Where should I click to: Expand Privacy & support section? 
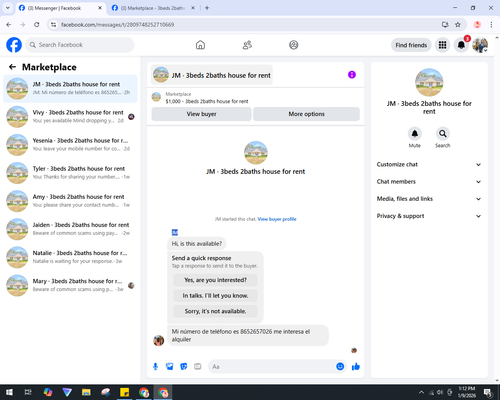point(429,216)
